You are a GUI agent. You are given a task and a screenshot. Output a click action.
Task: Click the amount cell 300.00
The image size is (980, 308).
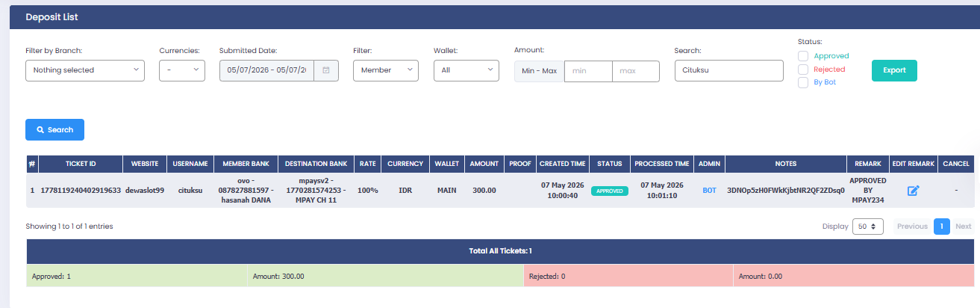tap(484, 191)
